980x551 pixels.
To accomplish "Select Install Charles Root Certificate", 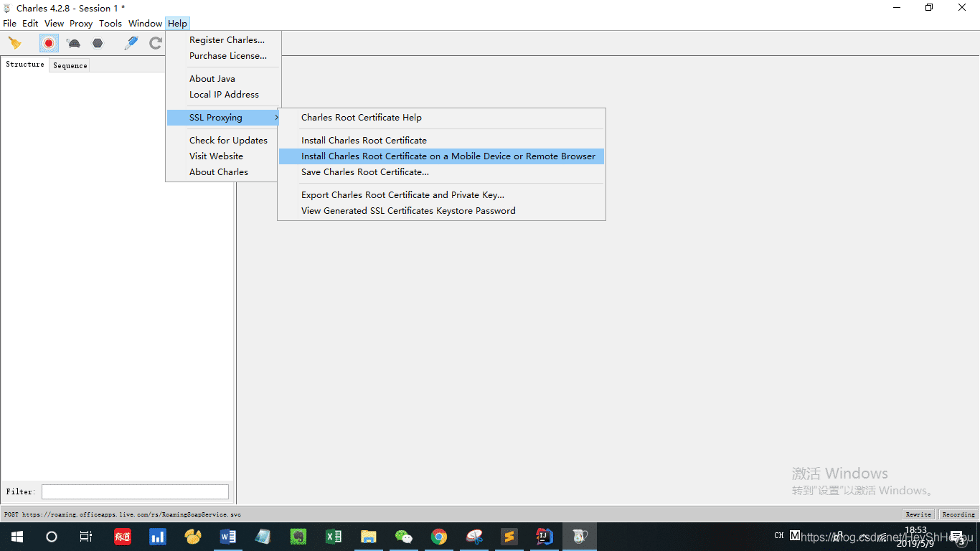I will coord(364,141).
